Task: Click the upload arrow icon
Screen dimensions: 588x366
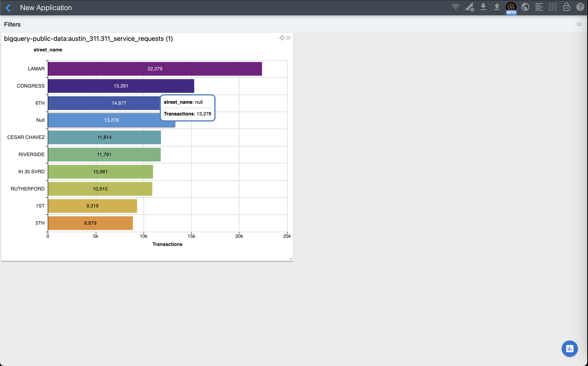Action: tap(497, 7)
